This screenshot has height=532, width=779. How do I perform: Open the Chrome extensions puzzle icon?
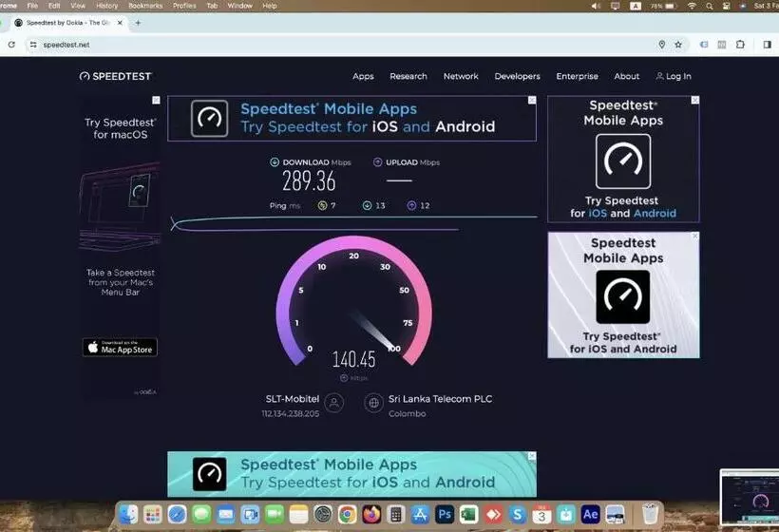tap(740, 44)
